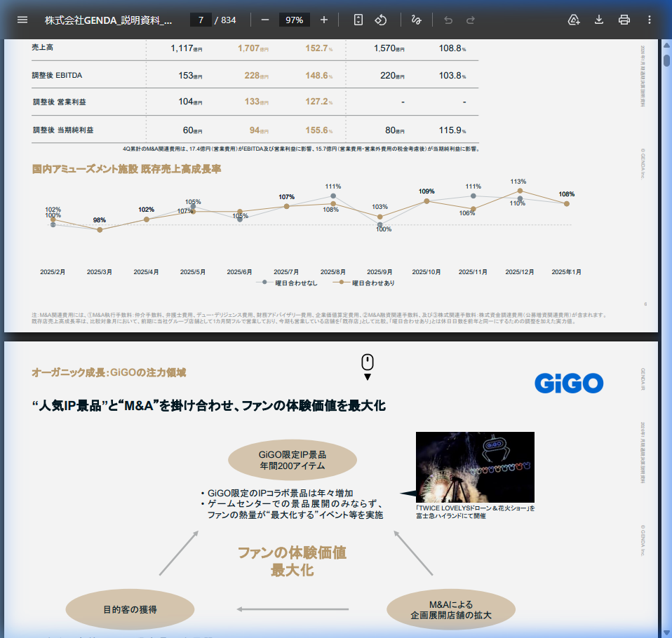
Task: Click the document title in the toolbar
Action: tap(108, 20)
